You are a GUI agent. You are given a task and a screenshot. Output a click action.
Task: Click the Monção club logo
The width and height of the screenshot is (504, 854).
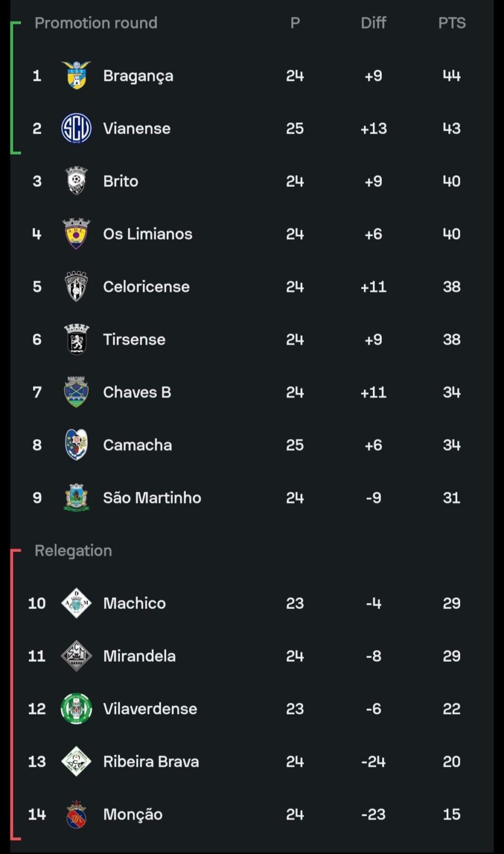click(x=76, y=814)
